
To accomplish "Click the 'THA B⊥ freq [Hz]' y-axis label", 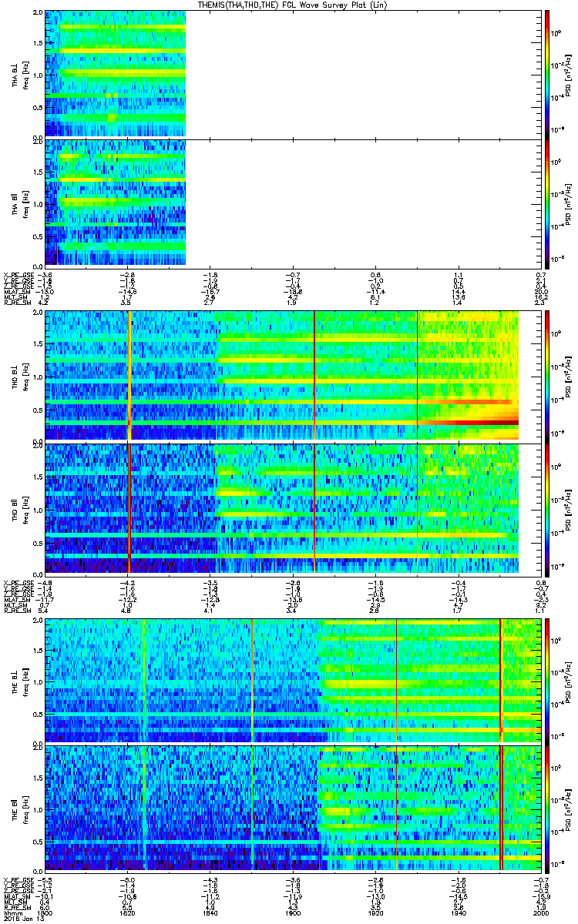I will tap(19, 74).
